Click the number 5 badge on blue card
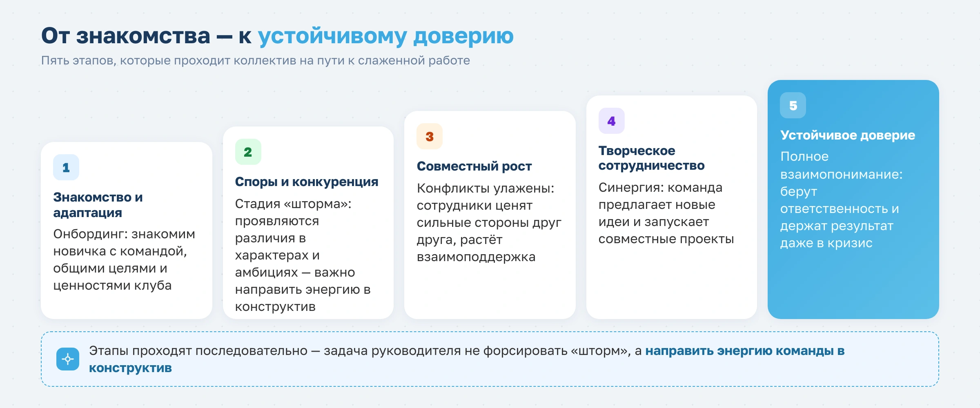 (x=793, y=105)
